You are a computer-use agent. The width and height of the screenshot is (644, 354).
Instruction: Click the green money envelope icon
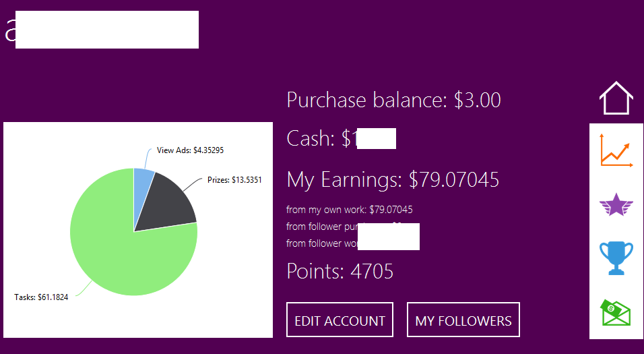click(x=616, y=312)
